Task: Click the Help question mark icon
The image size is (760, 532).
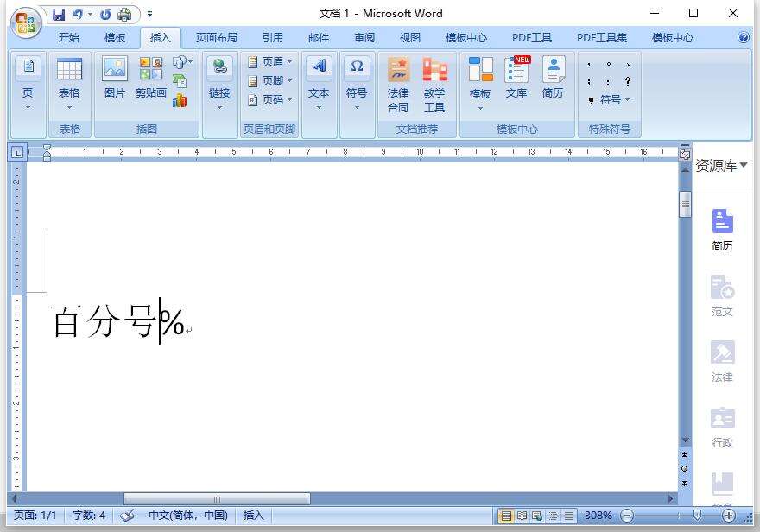Action: point(743,37)
